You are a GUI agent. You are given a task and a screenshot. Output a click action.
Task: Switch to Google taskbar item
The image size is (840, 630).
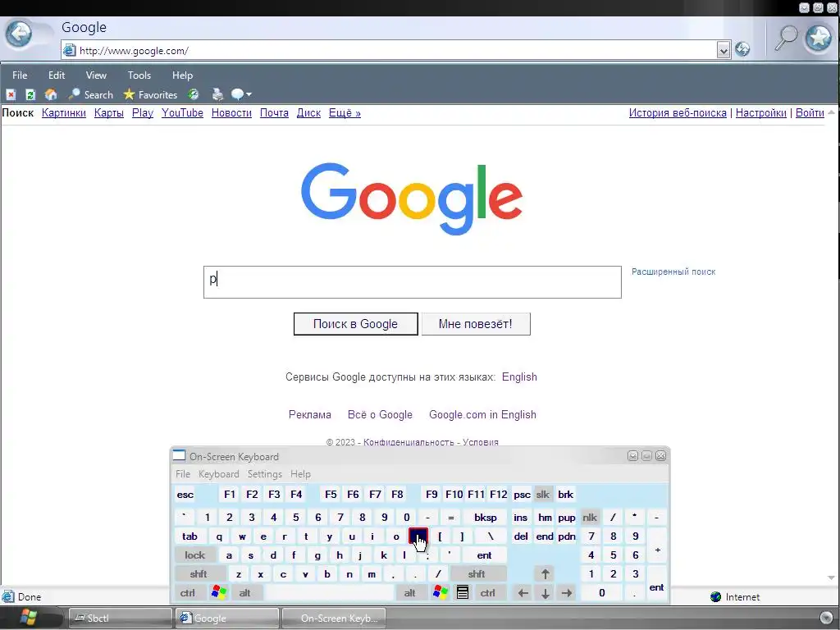tap(227, 619)
